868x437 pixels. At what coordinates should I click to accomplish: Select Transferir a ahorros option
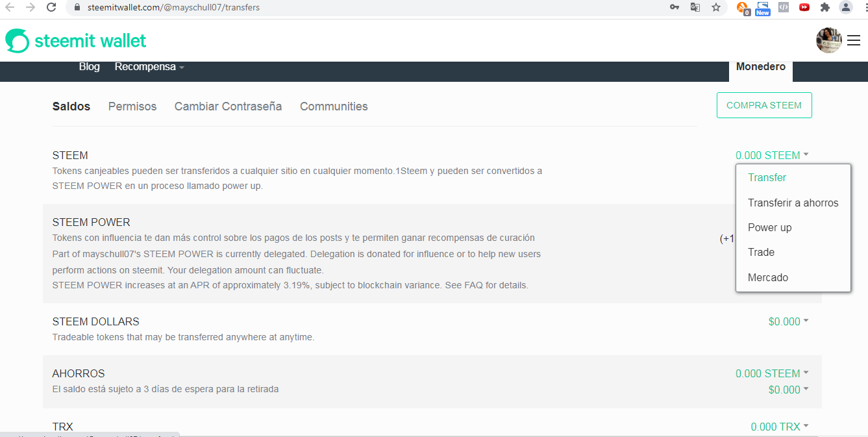793,203
